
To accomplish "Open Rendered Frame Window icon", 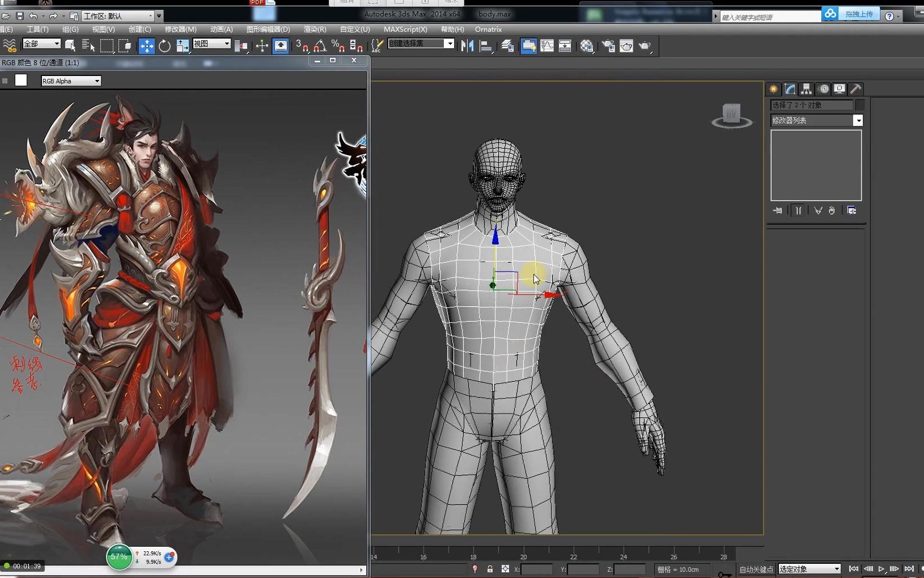I will [626, 46].
